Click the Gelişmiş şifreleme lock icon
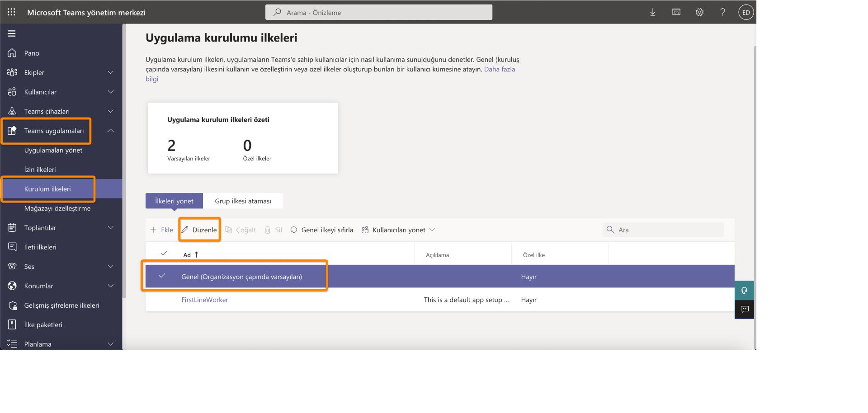 coord(12,305)
